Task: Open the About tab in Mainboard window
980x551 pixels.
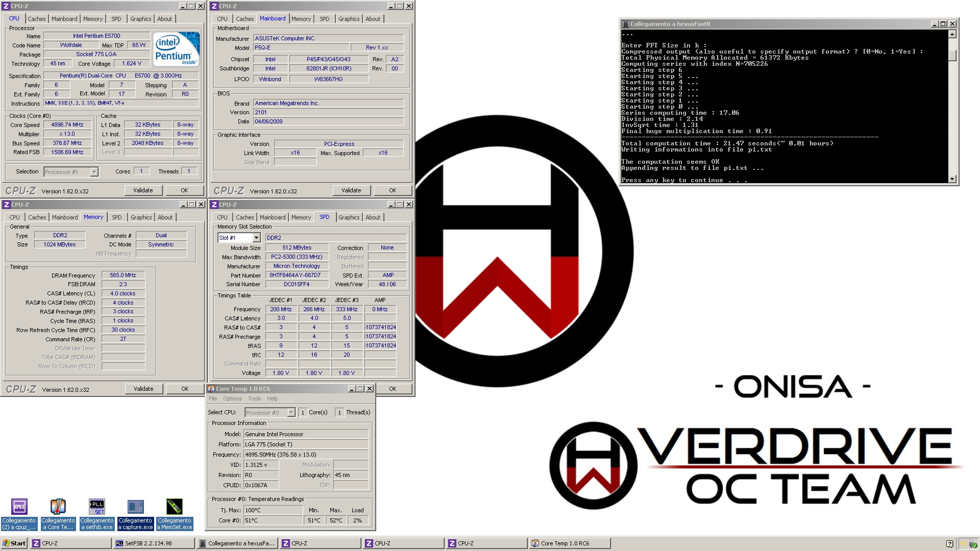Action: [373, 19]
